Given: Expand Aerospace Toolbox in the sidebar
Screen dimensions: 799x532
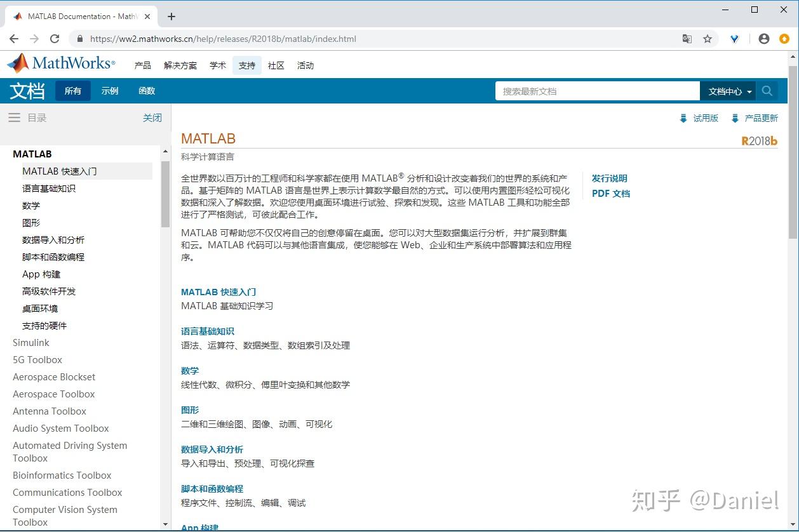Looking at the screenshot, I should pyautogui.click(x=53, y=394).
